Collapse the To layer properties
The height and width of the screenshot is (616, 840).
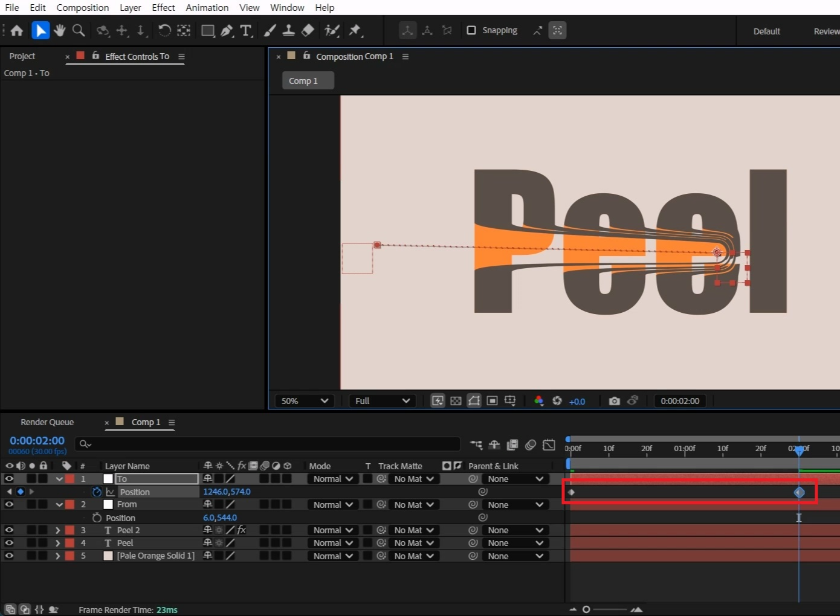[59, 479]
